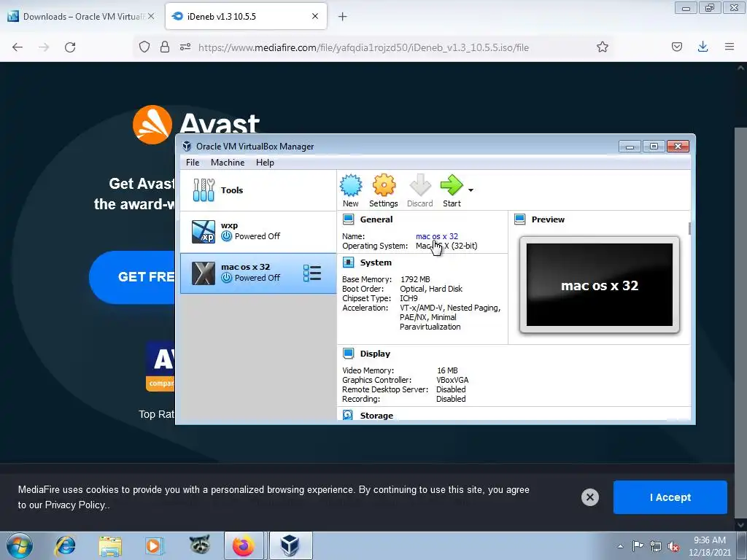Reload the page in Firefox
The image size is (747, 560).
[x=70, y=47]
